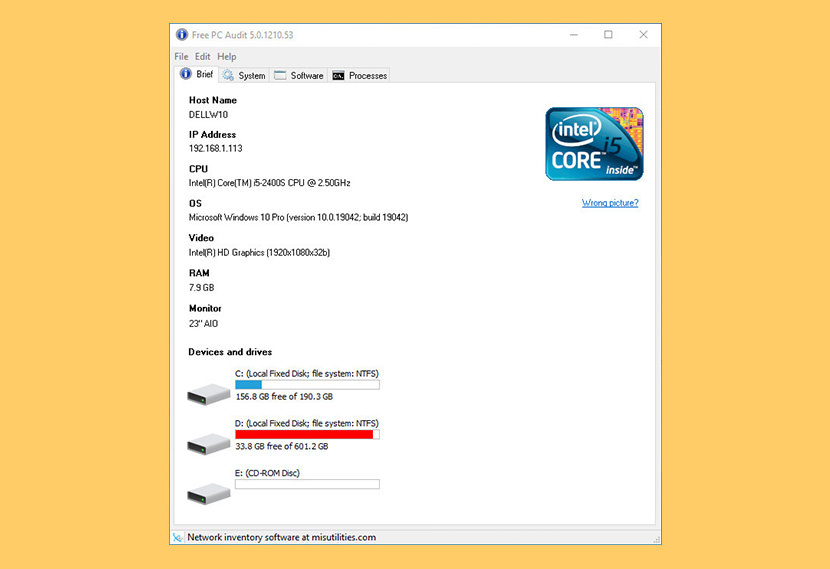Viewport: 830px width, 569px height.
Task: Click the C: drive blue usage bar
Action: [307, 385]
